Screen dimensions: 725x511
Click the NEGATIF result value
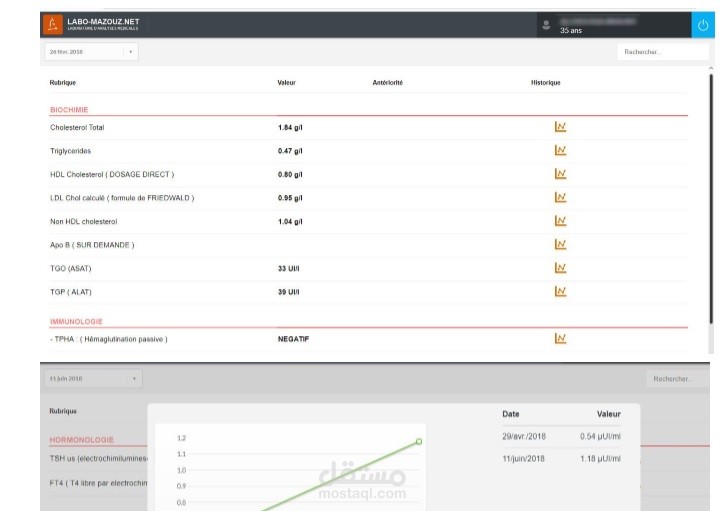click(x=293, y=339)
